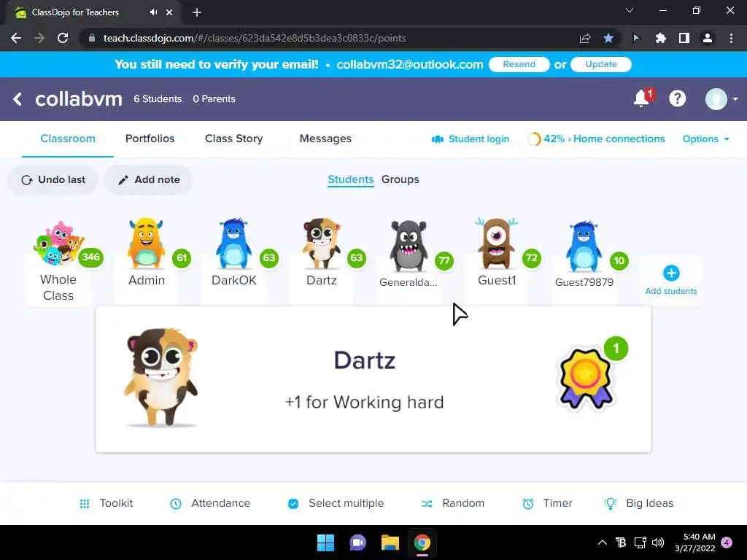Open File Explorer from taskbar
747x560 pixels.
coord(390,542)
